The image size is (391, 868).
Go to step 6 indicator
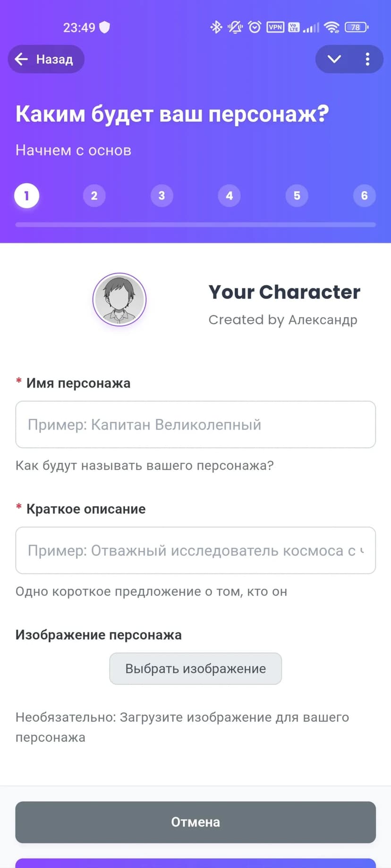tap(364, 196)
